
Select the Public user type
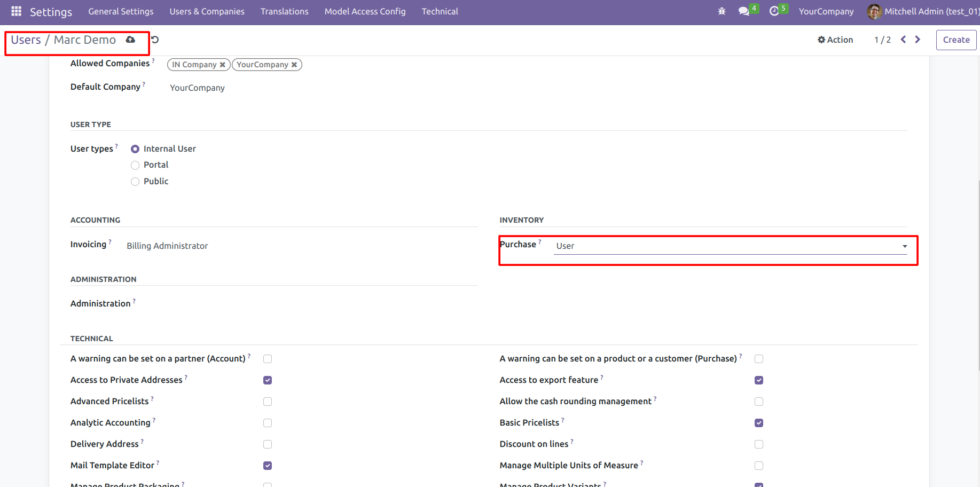[x=135, y=182]
